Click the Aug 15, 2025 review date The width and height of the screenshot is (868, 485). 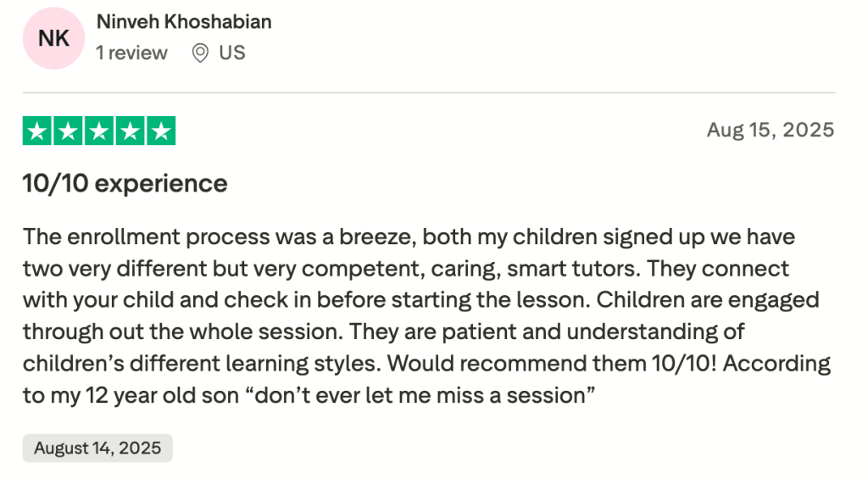pos(771,130)
